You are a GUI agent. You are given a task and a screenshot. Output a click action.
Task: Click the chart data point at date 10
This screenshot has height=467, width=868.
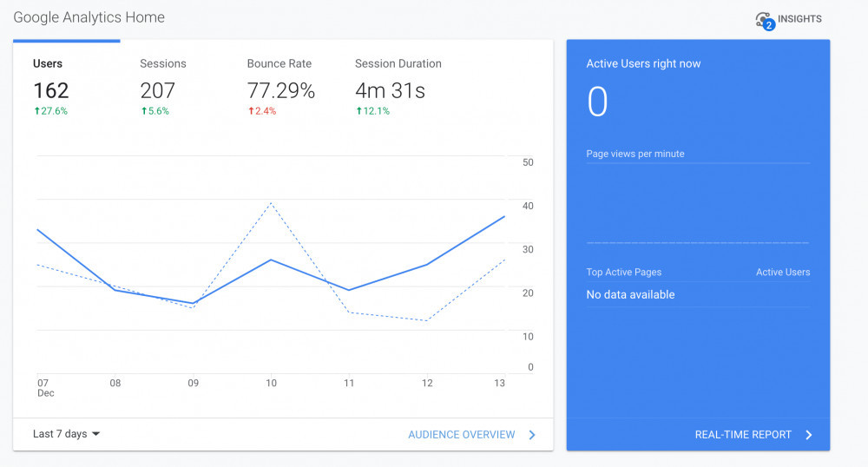coord(271,260)
